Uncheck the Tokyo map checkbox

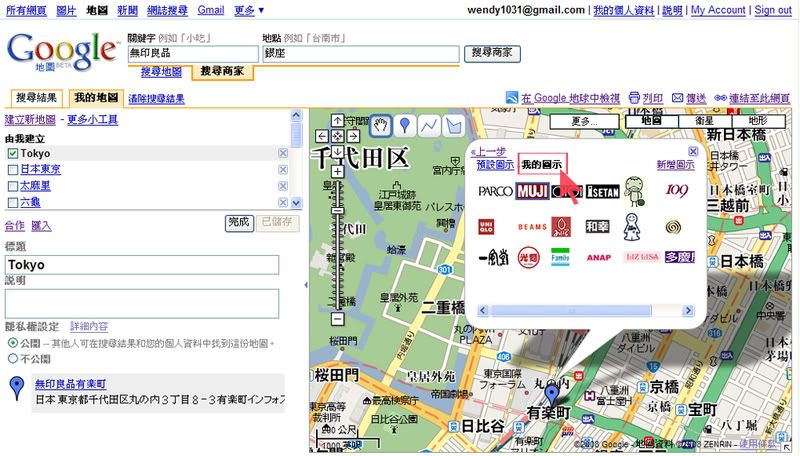click(12, 153)
